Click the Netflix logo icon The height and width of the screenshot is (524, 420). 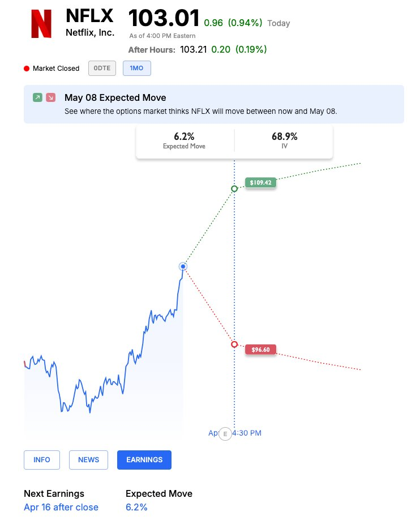[x=41, y=24]
